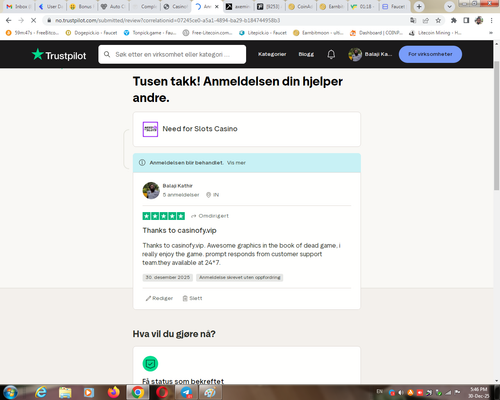Viewport: 500px width, 400px height.
Task: Open Need for Slots Casino company link
Action: (x=200, y=129)
